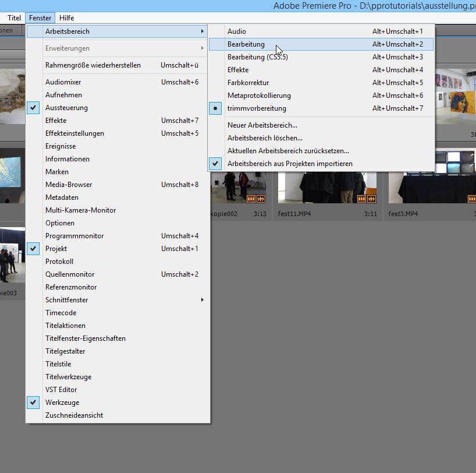The image size is (476, 473).
Task: Choose Aktuellen Arbeitsbereich zurücksetzen...
Action: point(321,151)
